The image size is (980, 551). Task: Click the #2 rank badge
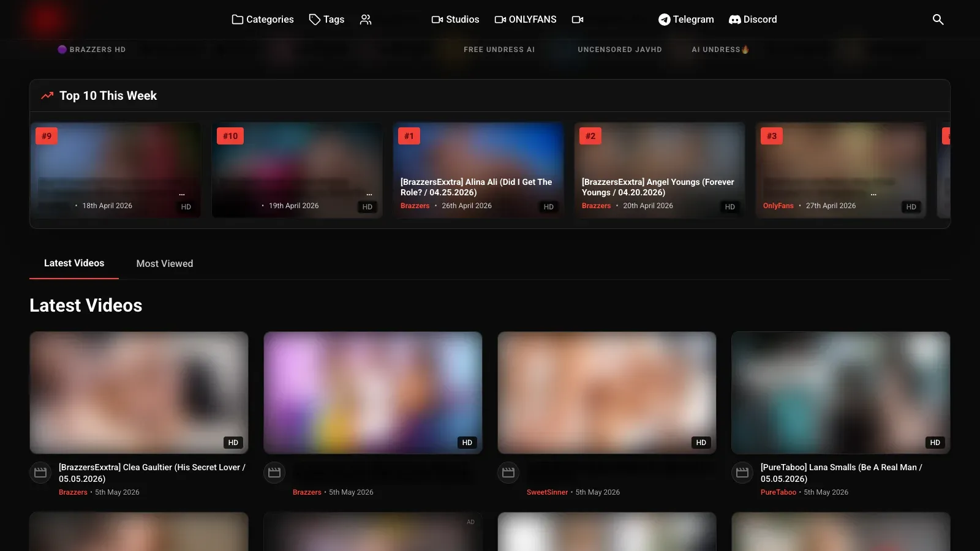point(590,136)
